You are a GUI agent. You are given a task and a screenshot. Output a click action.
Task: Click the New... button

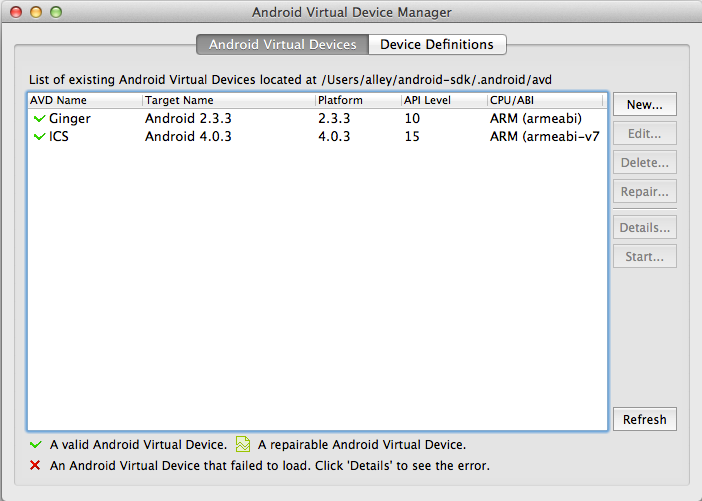pos(644,104)
